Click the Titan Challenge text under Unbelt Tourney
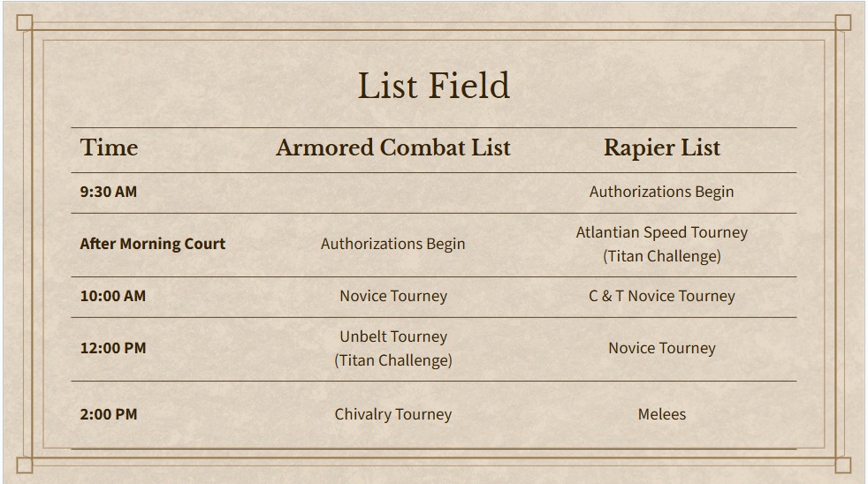Viewport: 868px width, 484px height. (x=393, y=360)
